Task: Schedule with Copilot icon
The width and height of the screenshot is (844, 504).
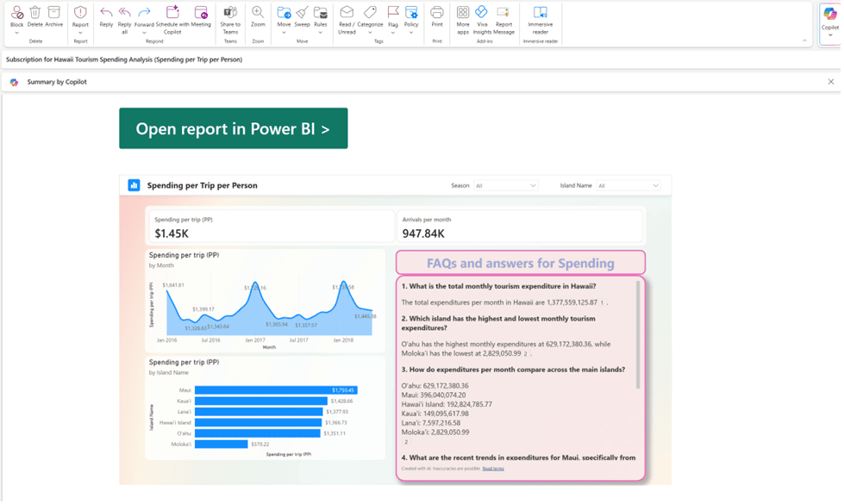Action: (172, 13)
